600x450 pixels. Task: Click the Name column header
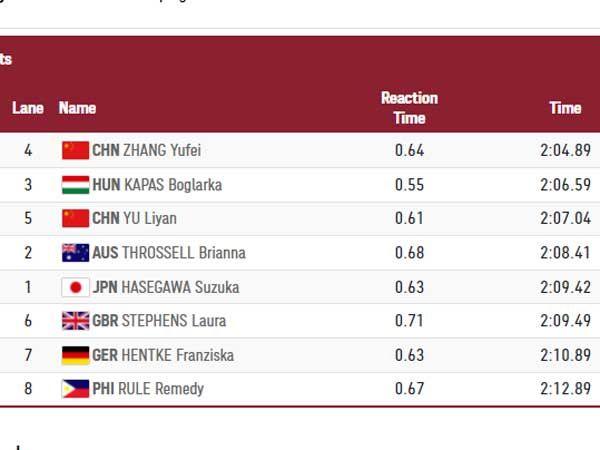77,108
